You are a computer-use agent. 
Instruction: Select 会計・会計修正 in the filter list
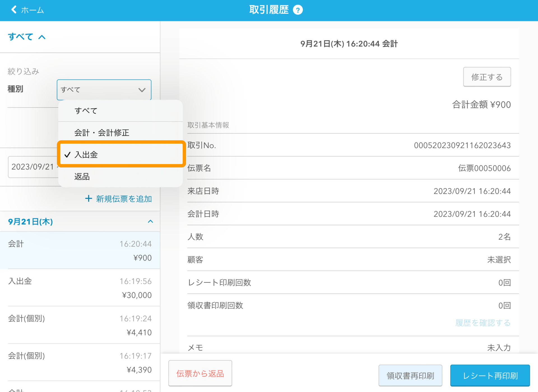[101, 132]
